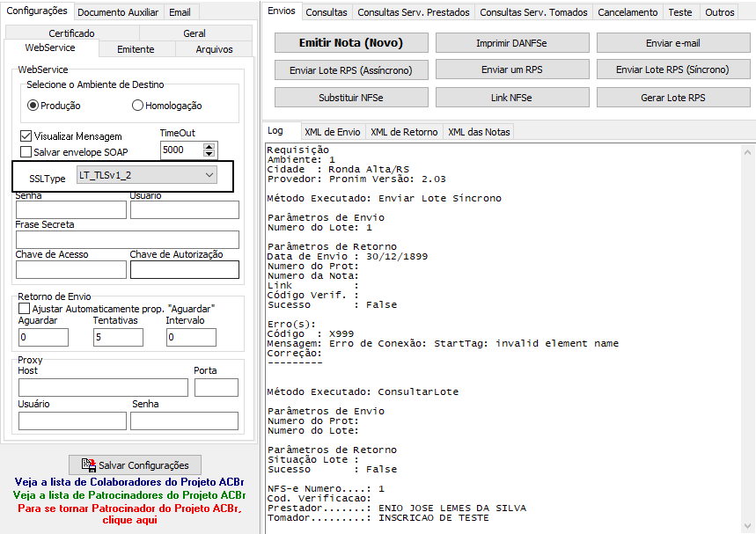Click the Aguardar value field
This screenshot has height=534, width=756.
[x=43, y=337]
